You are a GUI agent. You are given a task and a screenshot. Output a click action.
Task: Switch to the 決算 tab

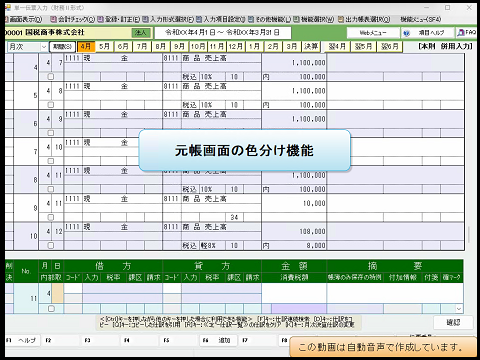[311, 47]
